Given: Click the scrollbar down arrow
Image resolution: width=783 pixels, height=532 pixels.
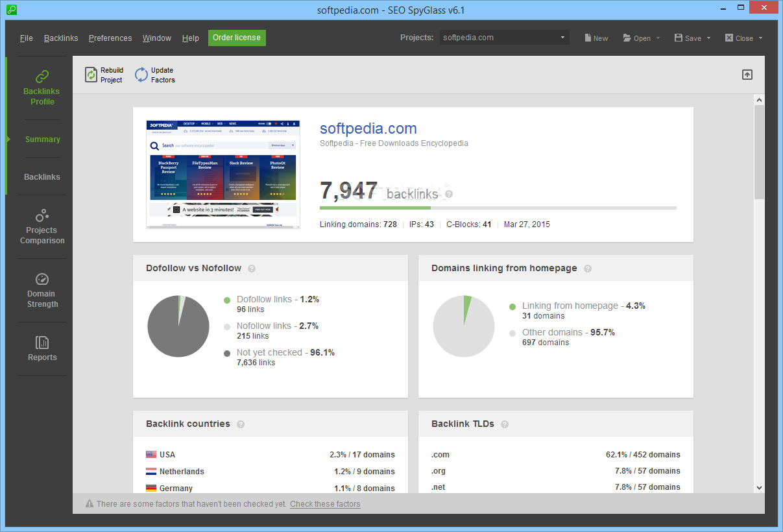Looking at the screenshot, I should [759, 487].
